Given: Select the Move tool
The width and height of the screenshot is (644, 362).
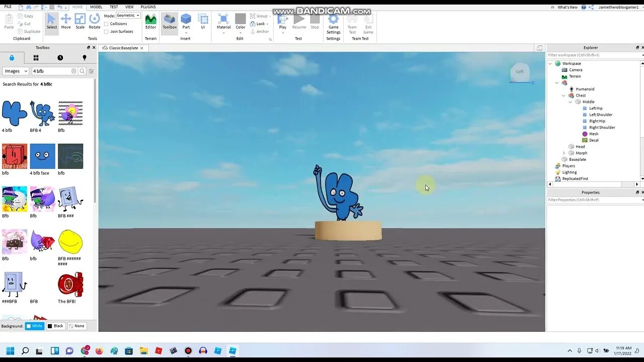Looking at the screenshot, I should point(66,21).
